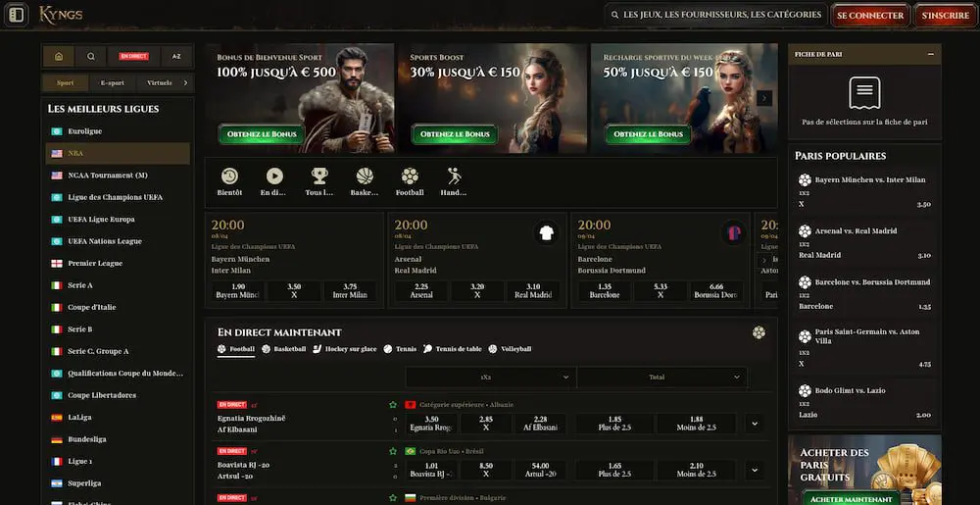Open NCAA Tournament (M) league

pos(118,175)
